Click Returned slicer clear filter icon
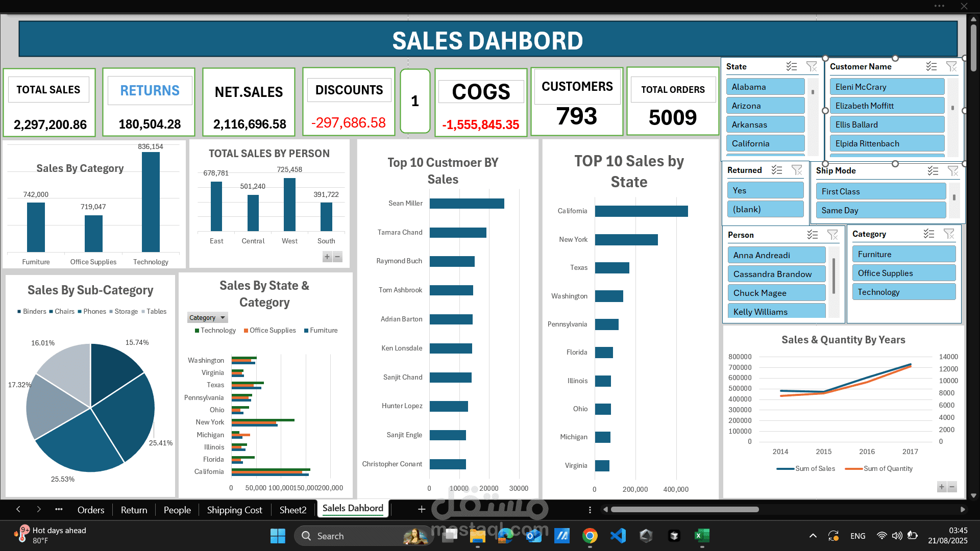 coord(797,170)
